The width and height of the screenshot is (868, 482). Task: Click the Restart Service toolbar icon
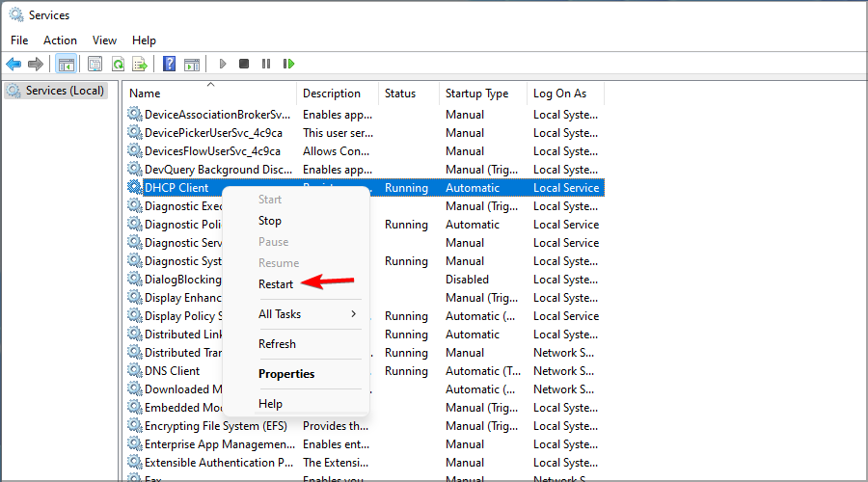[288, 65]
